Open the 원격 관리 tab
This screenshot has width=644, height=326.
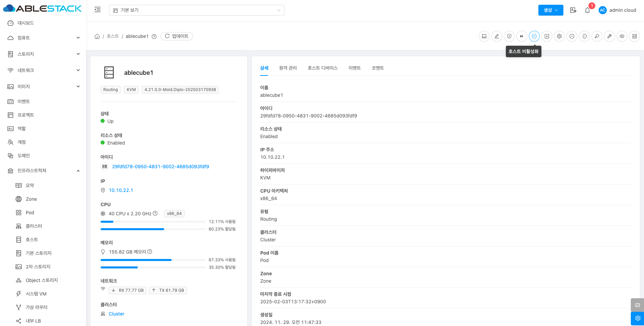(x=288, y=68)
